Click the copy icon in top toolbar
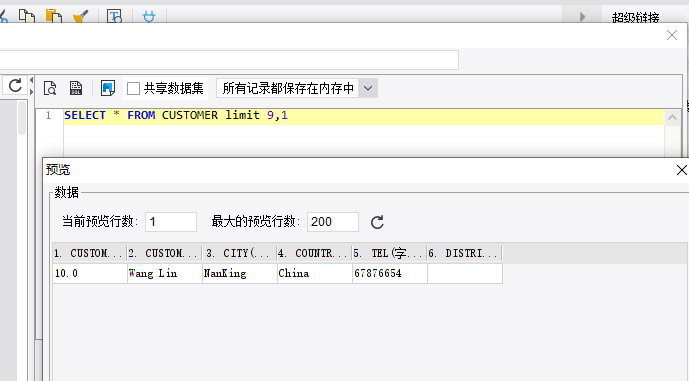 [x=27, y=16]
